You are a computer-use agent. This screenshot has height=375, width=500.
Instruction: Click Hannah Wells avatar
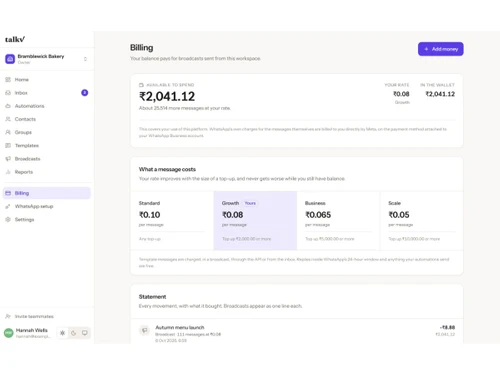click(9, 333)
